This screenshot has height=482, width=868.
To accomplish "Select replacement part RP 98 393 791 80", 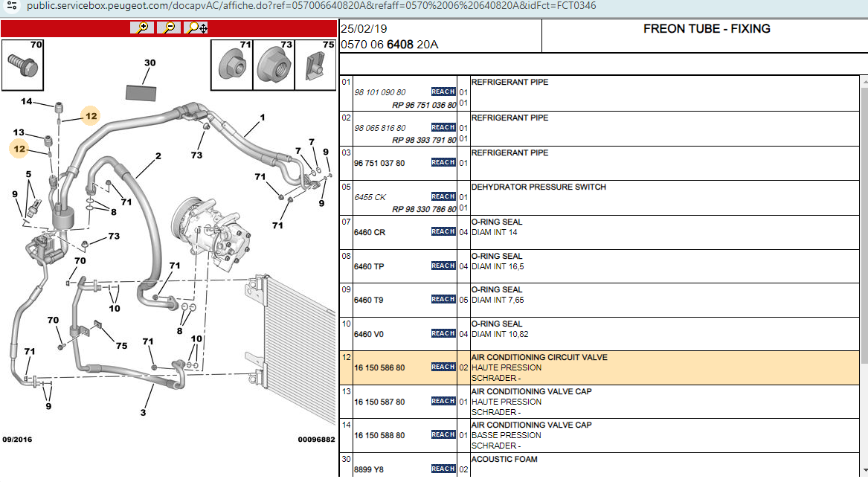I will pos(424,140).
